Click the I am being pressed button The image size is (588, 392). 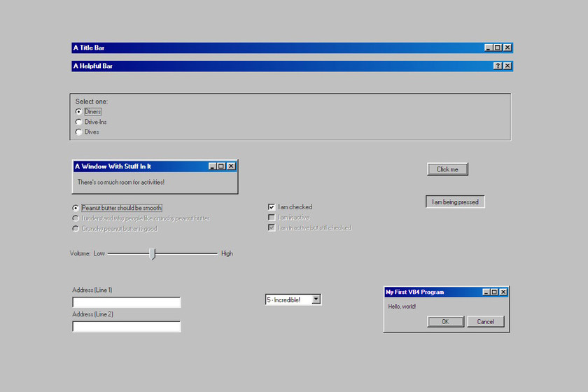point(455,202)
